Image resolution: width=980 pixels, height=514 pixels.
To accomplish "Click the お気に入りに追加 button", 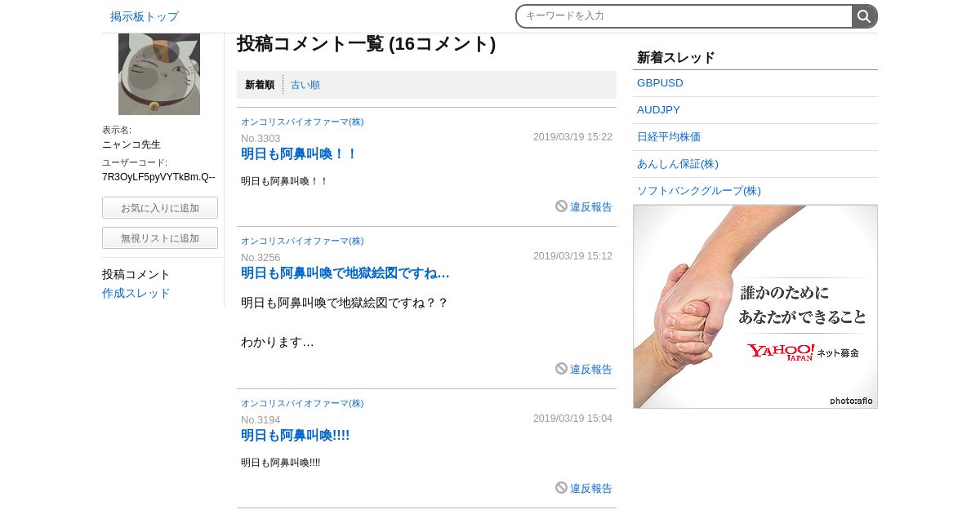I will [160, 208].
